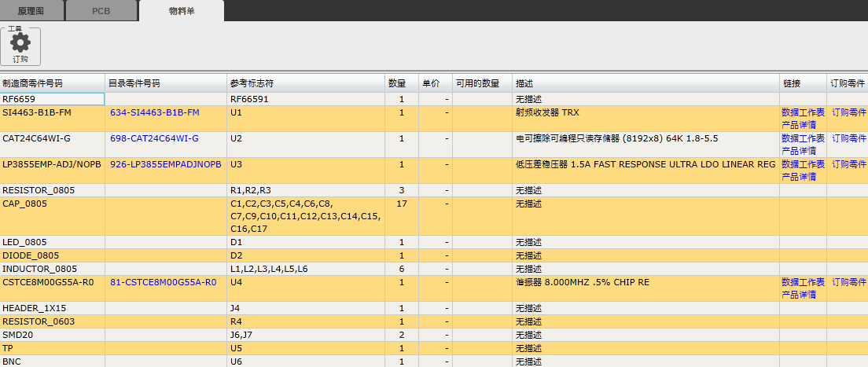
Task: Select the 物料单 tab
Action: (182, 10)
